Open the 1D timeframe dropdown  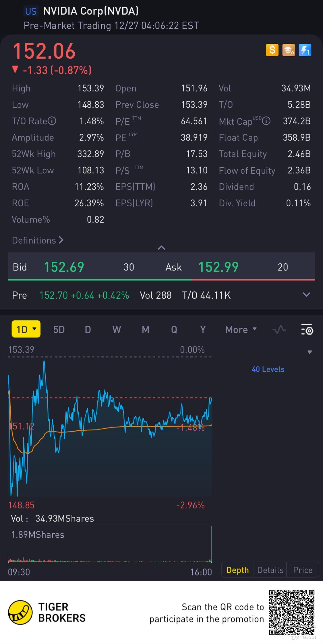pos(26,329)
